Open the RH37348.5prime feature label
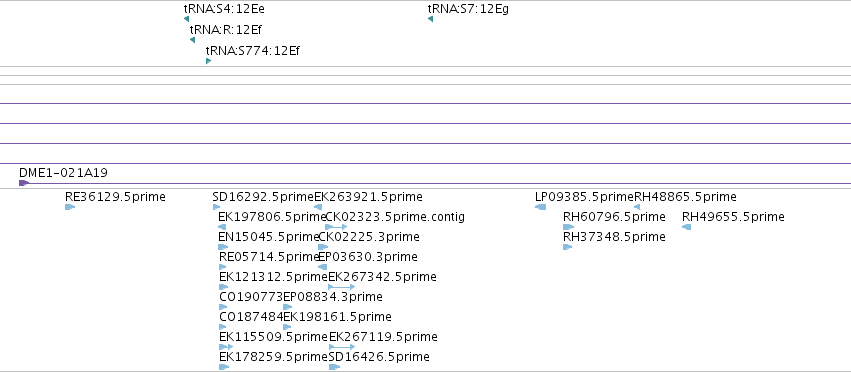 [614, 236]
